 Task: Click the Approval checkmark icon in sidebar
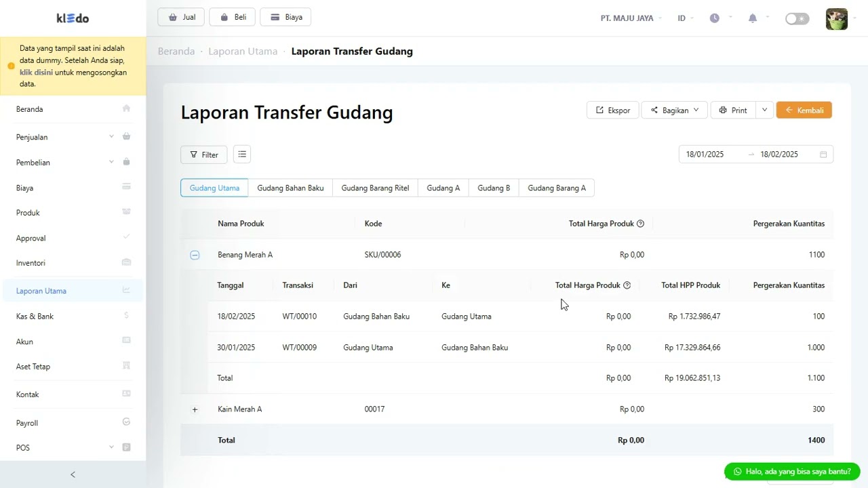pos(126,237)
